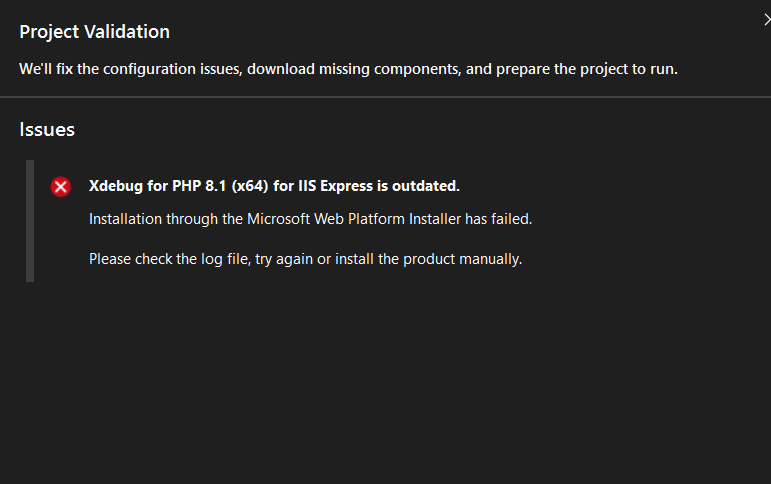Image resolution: width=771 pixels, height=484 pixels.
Task: Select the Xdebug outdated issue title
Action: (x=274, y=186)
